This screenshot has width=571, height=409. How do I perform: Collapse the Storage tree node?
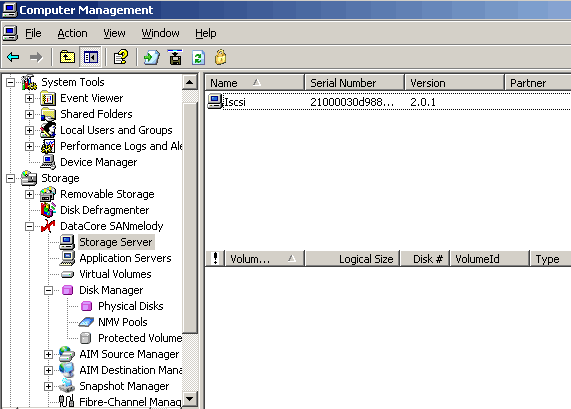click(x=11, y=178)
